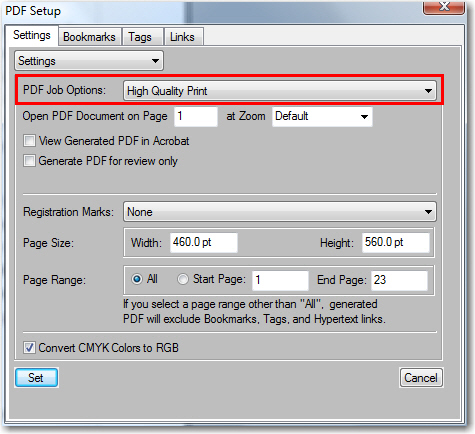Enable View Generated PDF in Acrobat
The image size is (475, 434).
[x=29, y=140]
